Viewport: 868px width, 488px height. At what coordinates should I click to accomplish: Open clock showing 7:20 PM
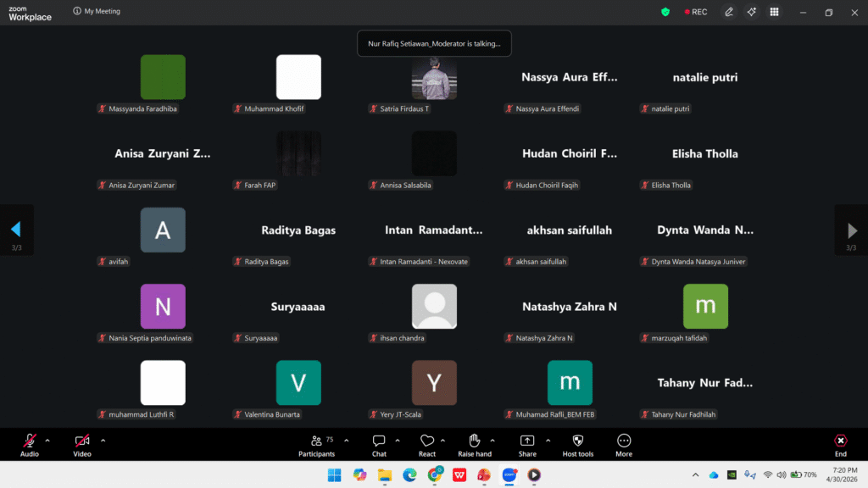pyautogui.click(x=842, y=474)
